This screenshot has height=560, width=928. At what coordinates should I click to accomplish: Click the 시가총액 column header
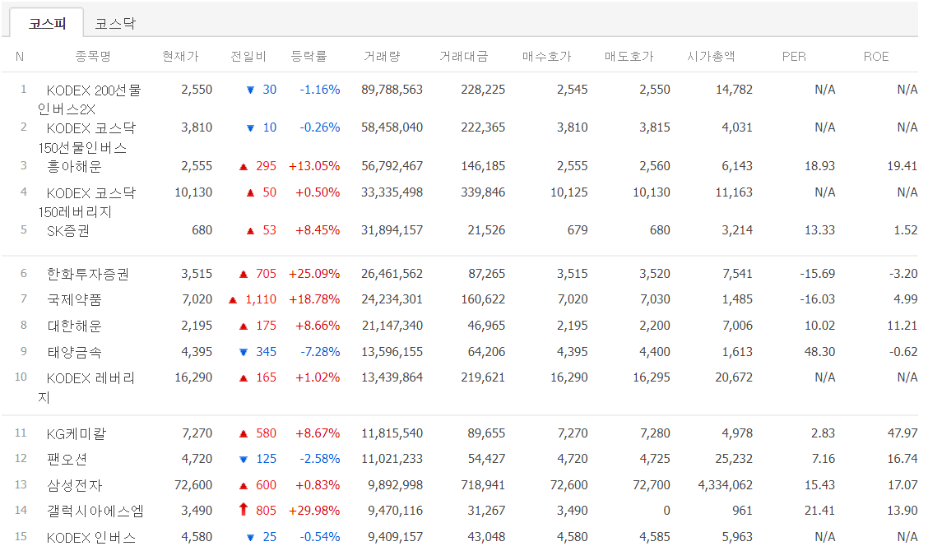point(711,56)
